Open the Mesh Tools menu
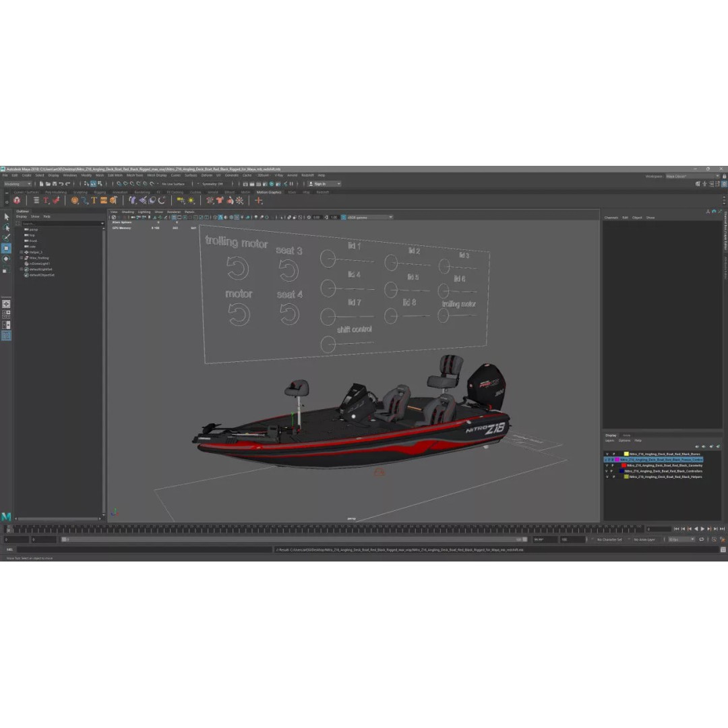 coord(135,175)
